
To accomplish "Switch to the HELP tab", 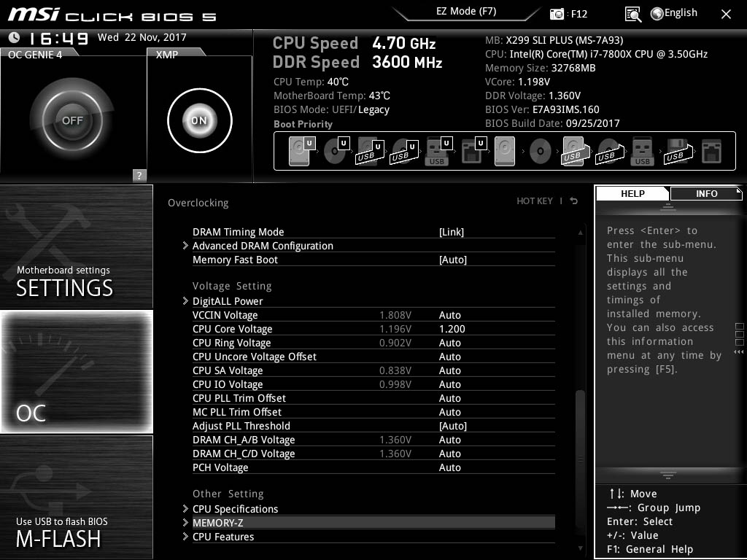I will click(x=632, y=194).
